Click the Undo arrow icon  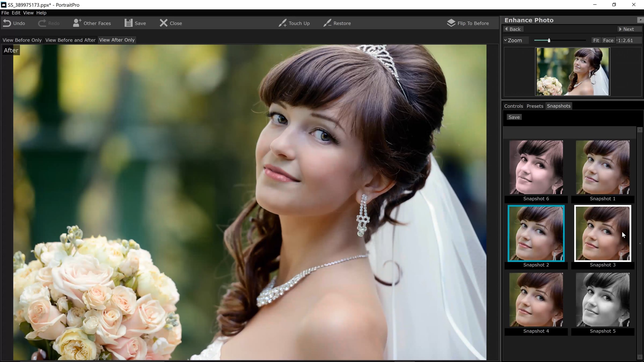click(7, 23)
